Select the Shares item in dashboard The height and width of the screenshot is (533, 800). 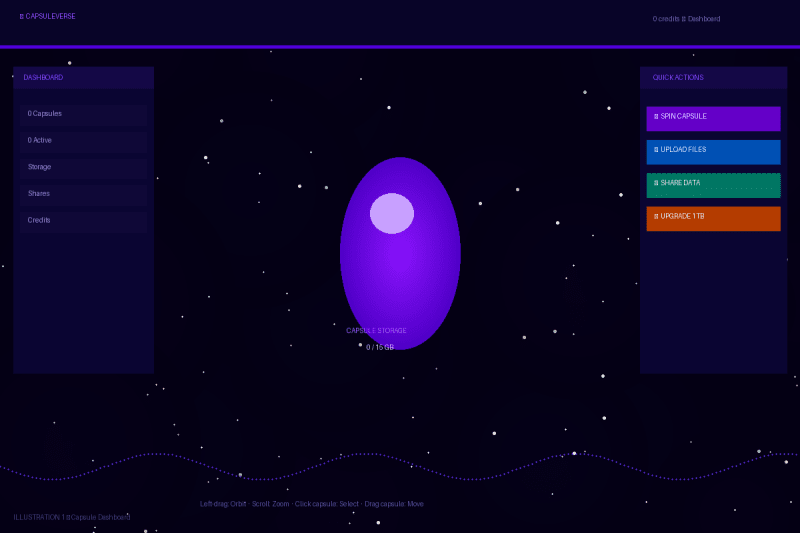pyautogui.click(x=84, y=193)
